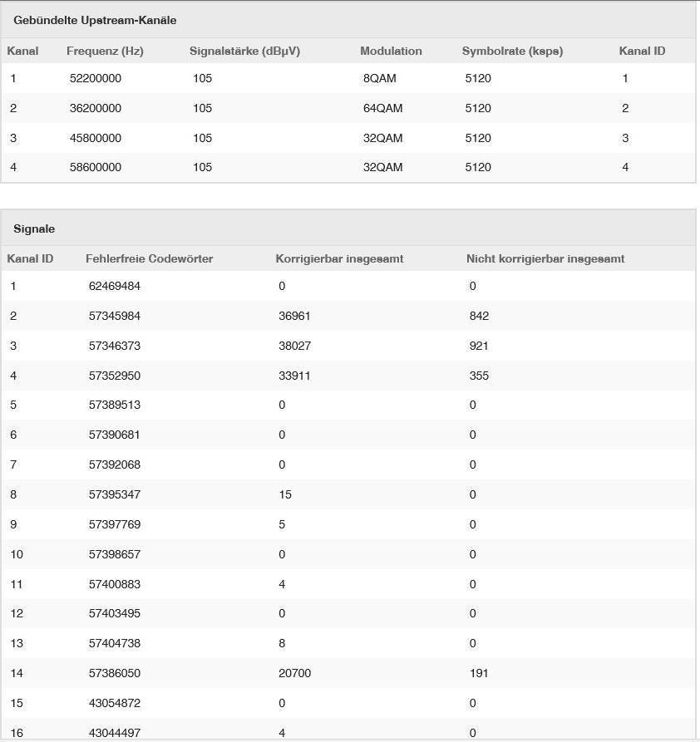Click the 'Nicht korrigierbar insgesamt' column header
Image resolution: width=700 pixels, height=742 pixels.
pyautogui.click(x=545, y=259)
